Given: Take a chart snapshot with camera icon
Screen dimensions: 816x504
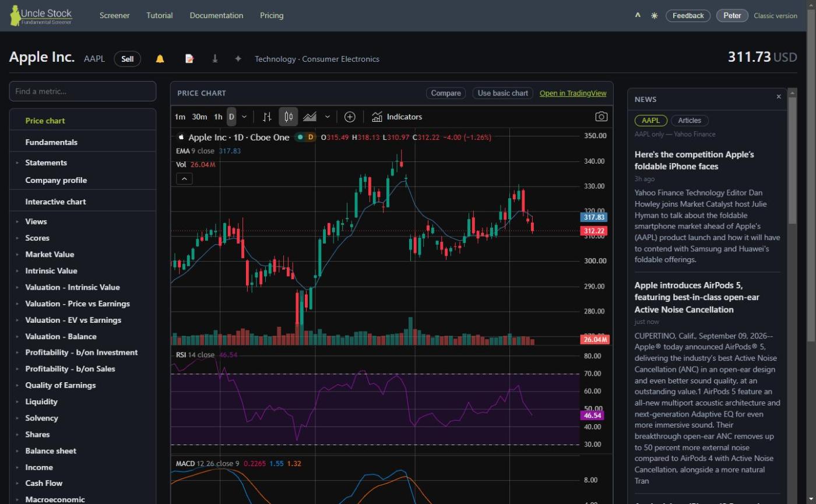Looking at the screenshot, I should tap(602, 117).
